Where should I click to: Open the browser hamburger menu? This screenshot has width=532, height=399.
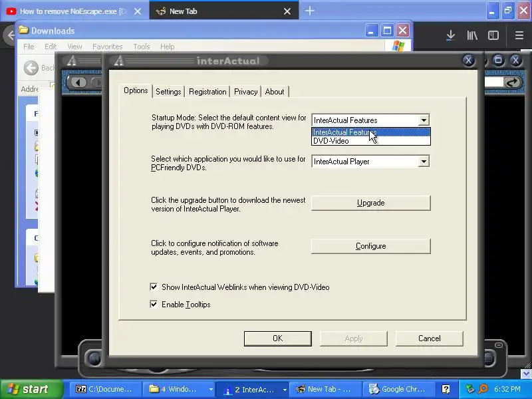pos(519,35)
